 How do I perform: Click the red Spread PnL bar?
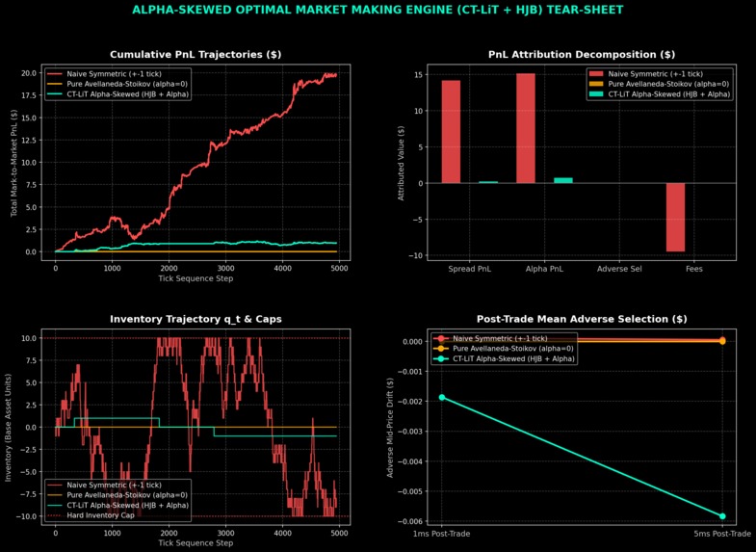(x=451, y=132)
